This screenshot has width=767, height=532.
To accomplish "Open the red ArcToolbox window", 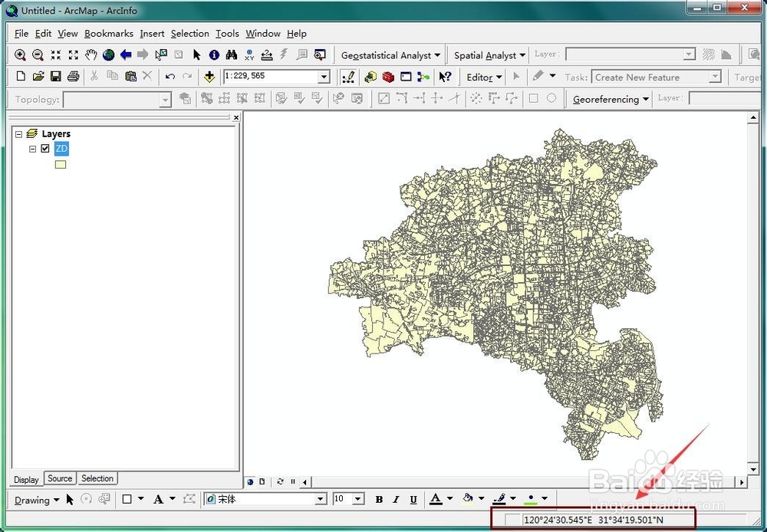I will [388, 77].
